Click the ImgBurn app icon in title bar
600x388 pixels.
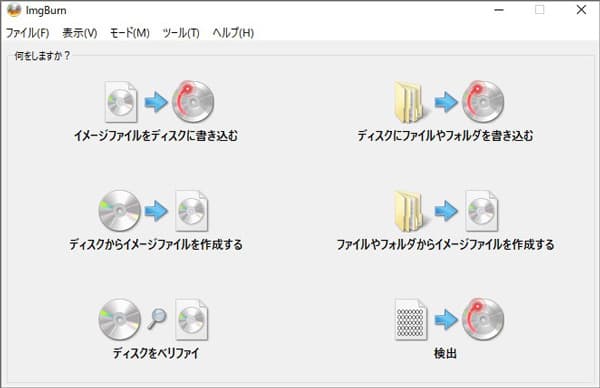coord(14,10)
